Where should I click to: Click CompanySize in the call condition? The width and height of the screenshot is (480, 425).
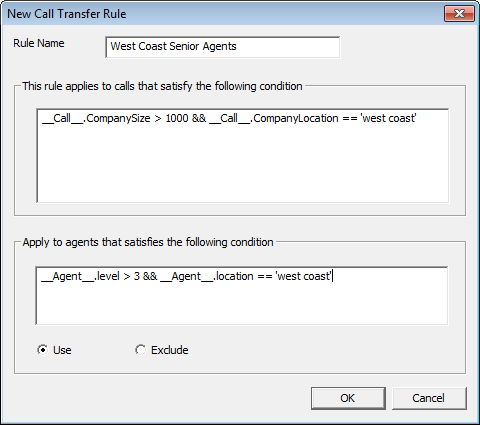(x=118, y=119)
